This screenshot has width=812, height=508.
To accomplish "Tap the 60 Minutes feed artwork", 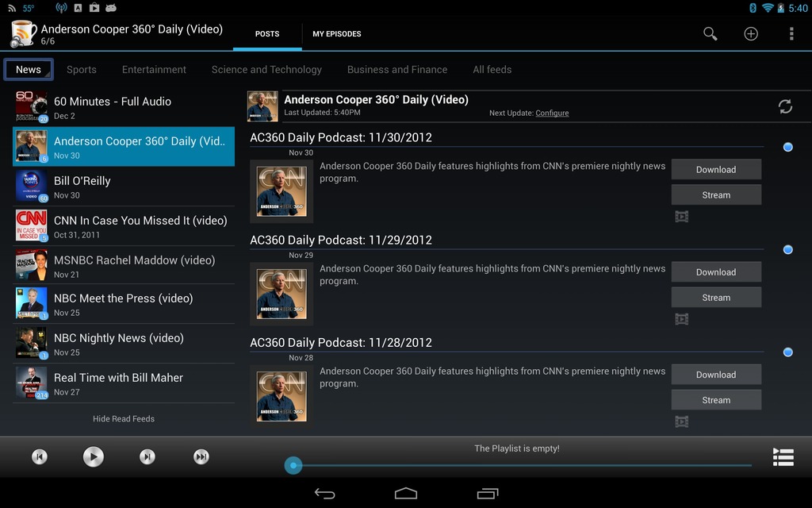I will [x=32, y=107].
